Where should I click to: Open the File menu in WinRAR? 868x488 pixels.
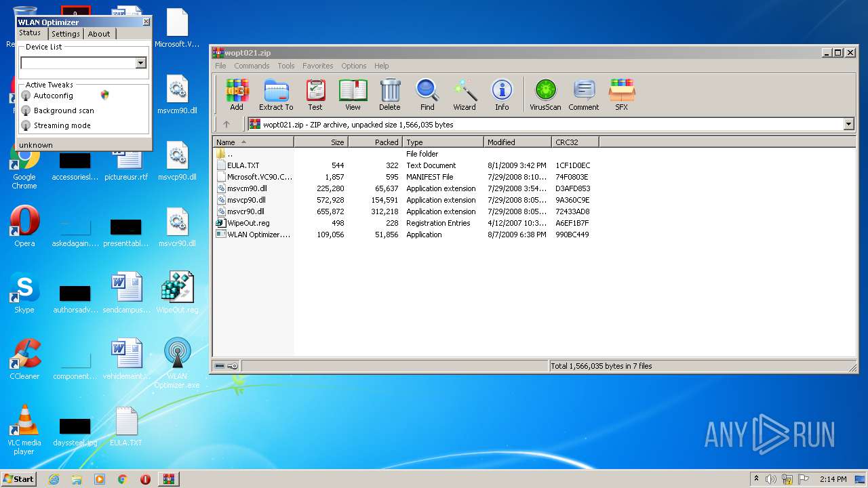(220, 66)
